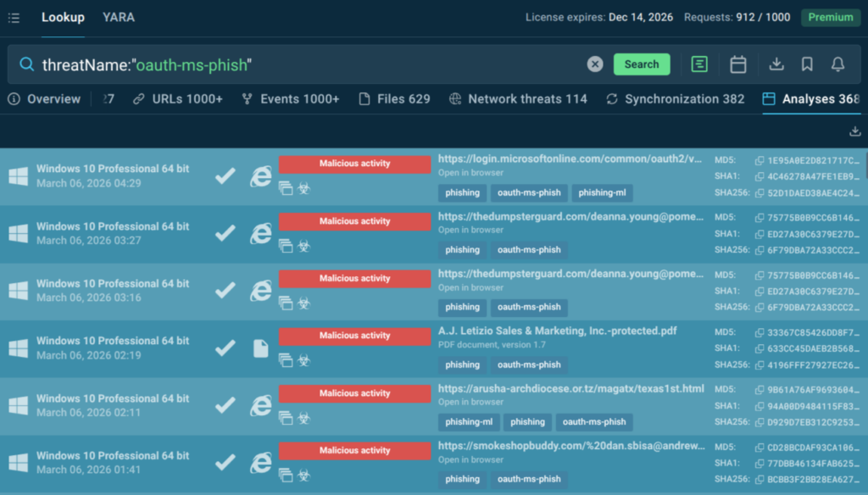This screenshot has width=868, height=495.
Task: Open notifications bell icon
Action: [x=837, y=64]
